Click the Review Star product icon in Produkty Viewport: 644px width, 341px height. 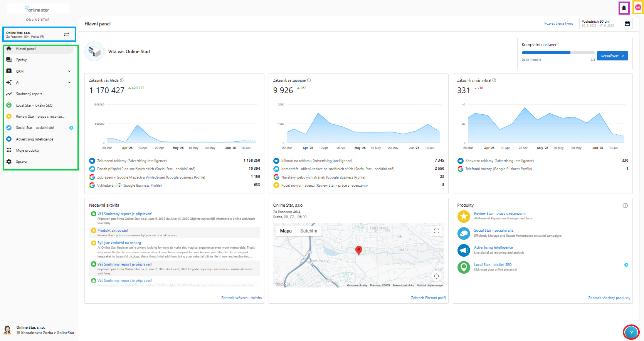464,216
